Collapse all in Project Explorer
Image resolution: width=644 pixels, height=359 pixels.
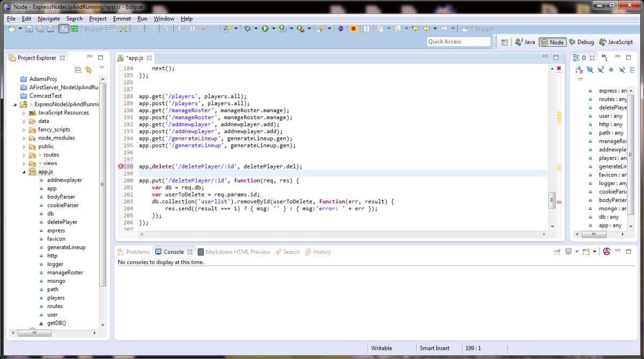[x=78, y=70]
